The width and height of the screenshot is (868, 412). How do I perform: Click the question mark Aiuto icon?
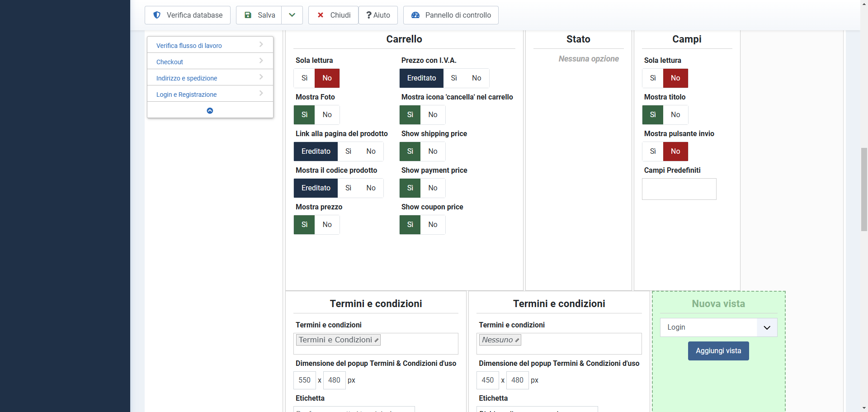[x=369, y=15]
